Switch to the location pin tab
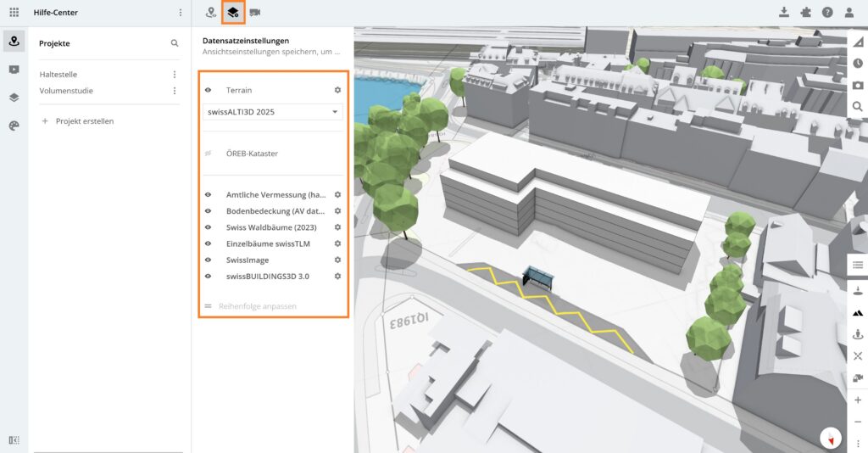The height and width of the screenshot is (453, 868). click(x=211, y=13)
